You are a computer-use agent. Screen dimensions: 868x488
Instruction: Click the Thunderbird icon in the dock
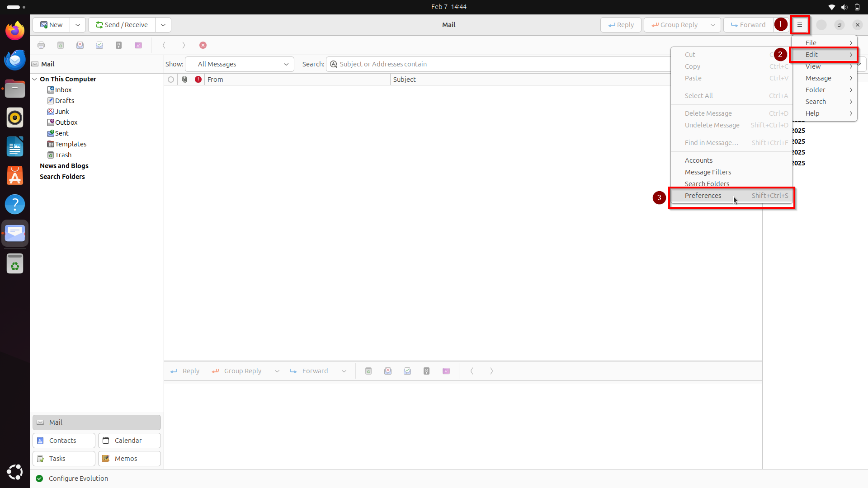click(15, 59)
